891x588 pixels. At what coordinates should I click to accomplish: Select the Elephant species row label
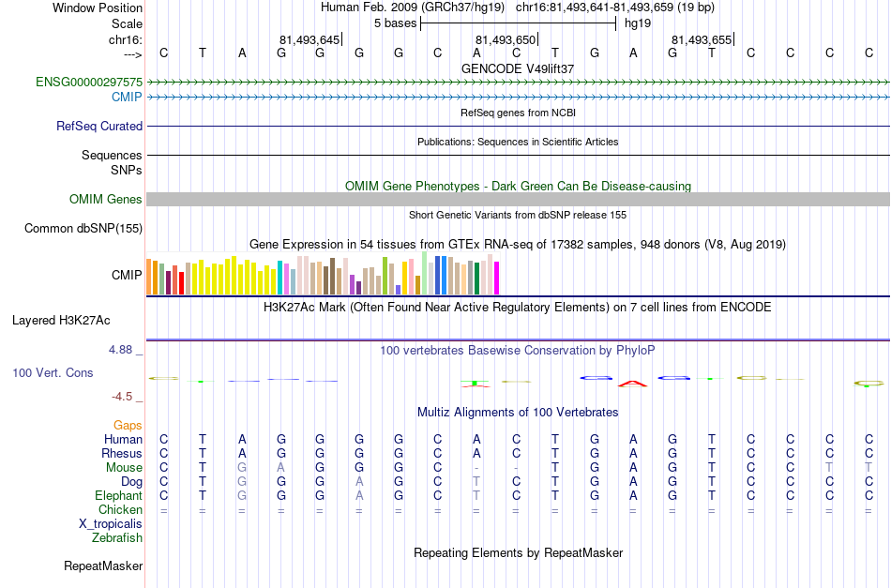(x=119, y=495)
